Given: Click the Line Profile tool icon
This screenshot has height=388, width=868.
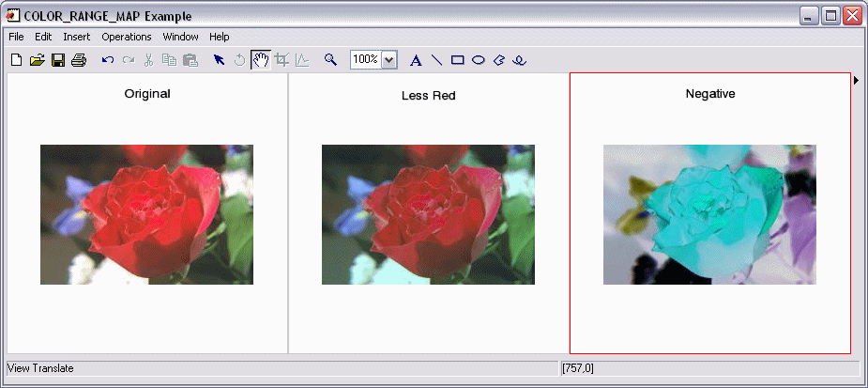Looking at the screenshot, I should coord(302,60).
